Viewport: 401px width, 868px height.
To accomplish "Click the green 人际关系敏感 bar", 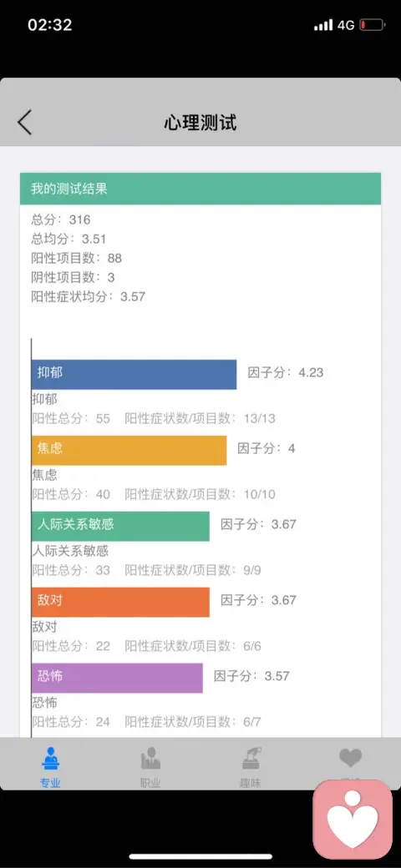I will [x=121, y=526].
